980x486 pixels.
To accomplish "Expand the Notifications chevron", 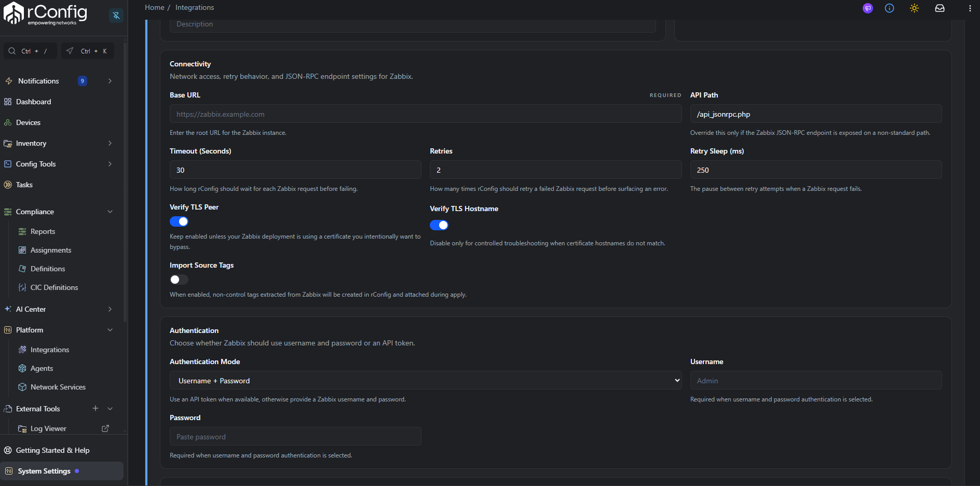I will tap(110, 81).
